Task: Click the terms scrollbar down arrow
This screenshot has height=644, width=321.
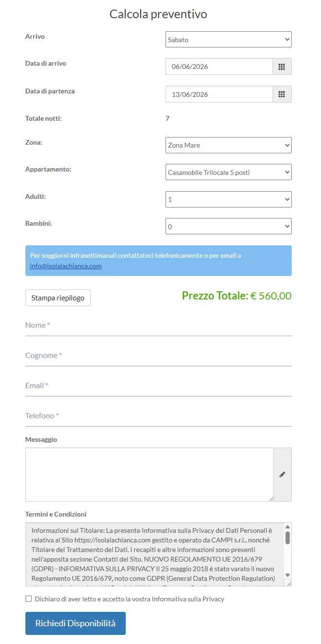Action: (x=287, y=575)
